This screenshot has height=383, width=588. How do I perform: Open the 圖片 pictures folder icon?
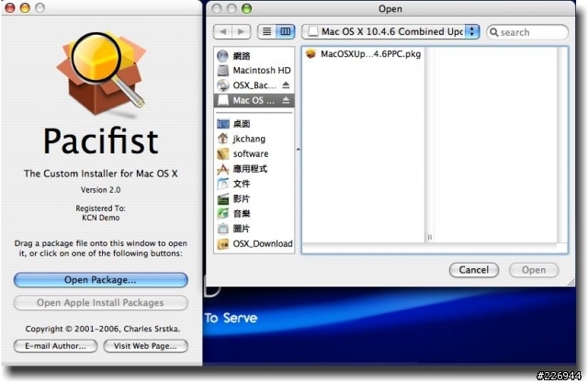tap(222, 229)
